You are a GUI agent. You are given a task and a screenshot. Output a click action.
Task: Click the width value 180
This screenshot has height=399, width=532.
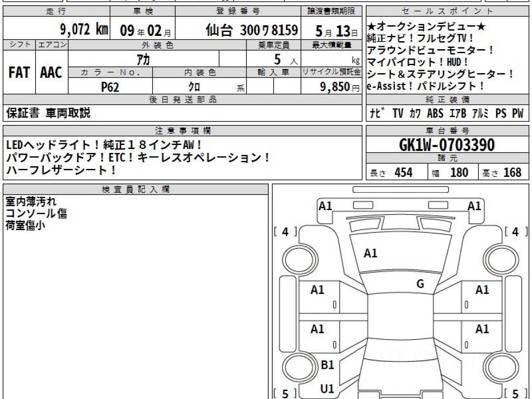pyautogui.click(x=459, y=172)
